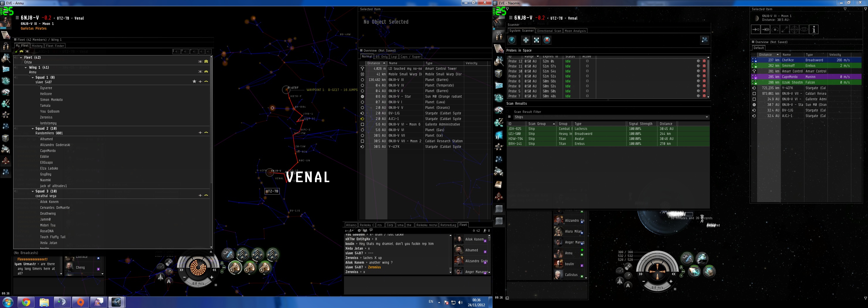Image resolution: width=868 pixels, height=308 pixels.
Task: Click the Warp To action in Selected Item
Action: (x=766, y=30)
